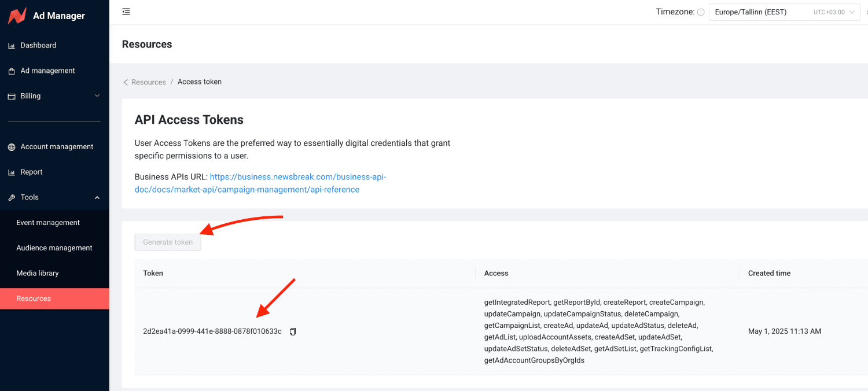This screenshot has width=868, height=391.
Task: Click the API Access Tokens heading
Action: 189,120
